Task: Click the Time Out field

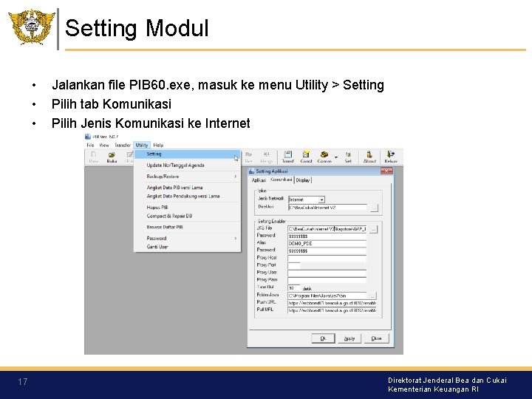Action: pos(294,287)
